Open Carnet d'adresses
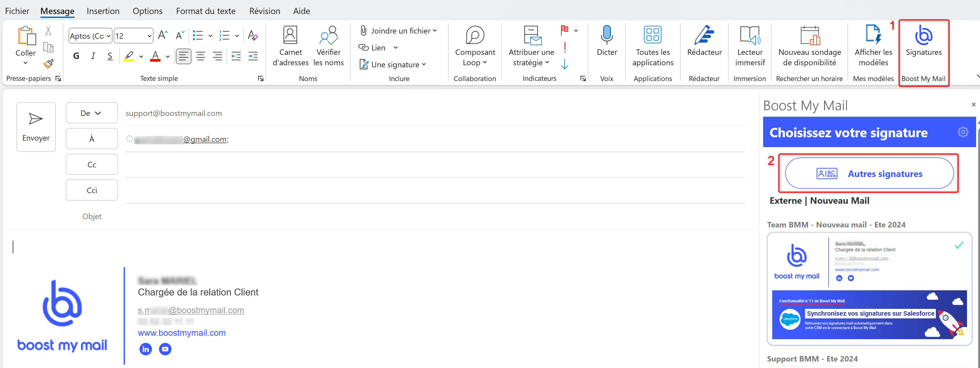The height and width of the screenshot is (368, 980). 291,46
